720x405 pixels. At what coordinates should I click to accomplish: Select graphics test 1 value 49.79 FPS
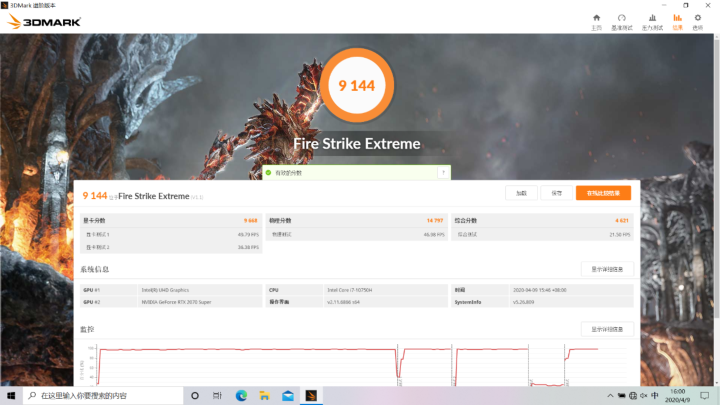(x=248, y=235)
